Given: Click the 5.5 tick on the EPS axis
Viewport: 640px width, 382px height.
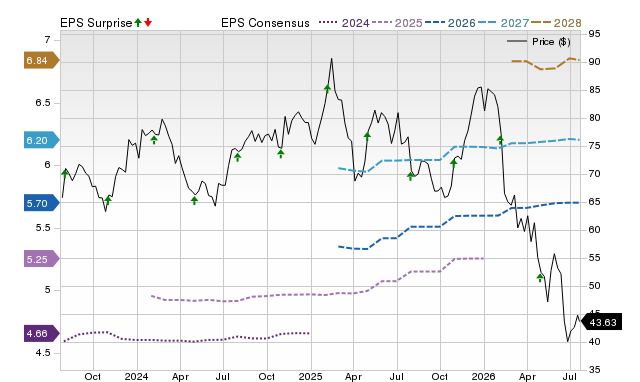Looking at the screenshot, I should pyautogui.click(x=43, y=228).
